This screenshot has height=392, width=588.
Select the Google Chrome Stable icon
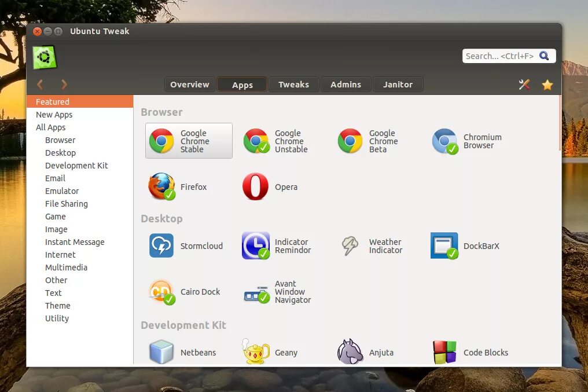coord(161,141)
